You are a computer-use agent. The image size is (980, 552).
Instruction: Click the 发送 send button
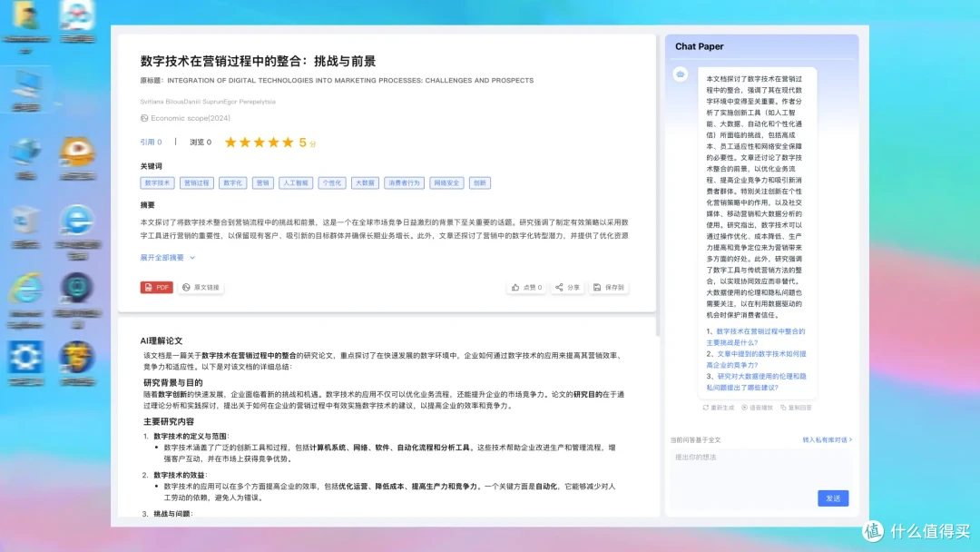tap(833, 498)
